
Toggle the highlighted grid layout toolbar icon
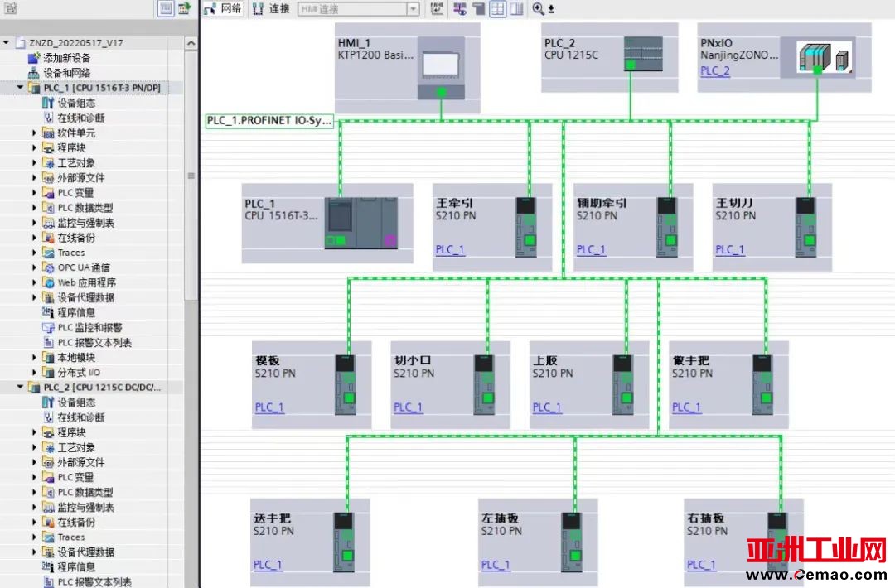498,8
